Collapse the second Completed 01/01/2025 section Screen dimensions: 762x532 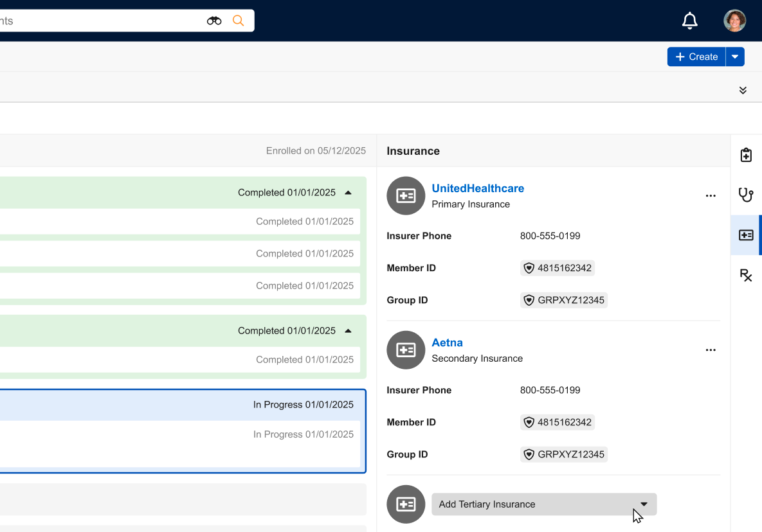point(348,331)
